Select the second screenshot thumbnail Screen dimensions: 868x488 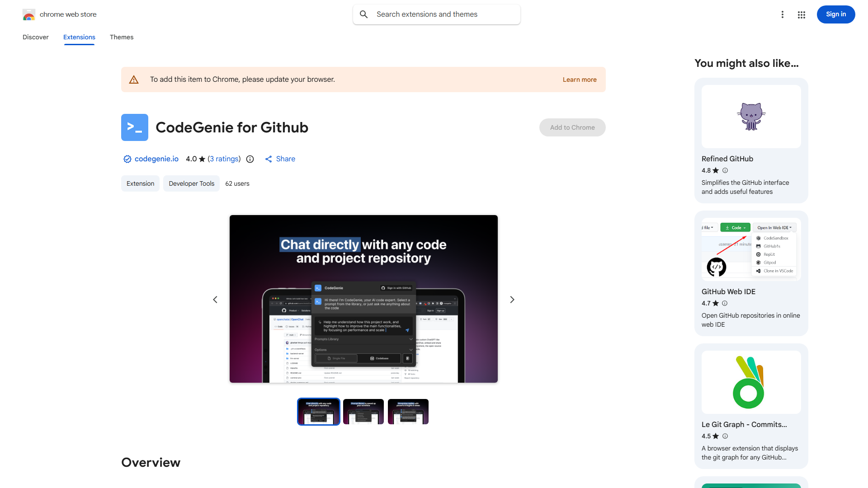363,412
